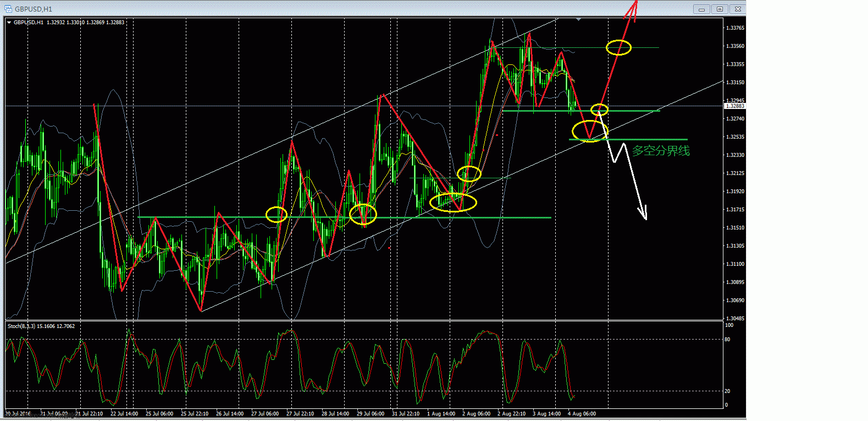Viewport: 868px width, 421px height.
Task: Select the GBPUSD,H1 title bar text
Action: click(34, 9)
